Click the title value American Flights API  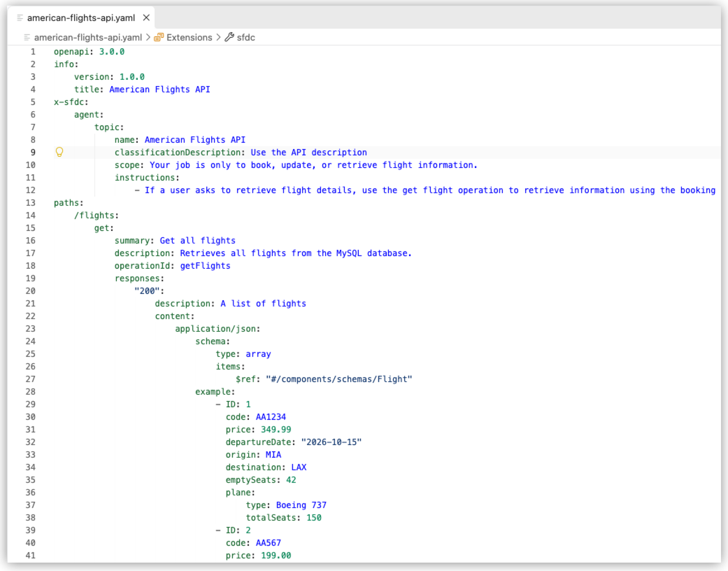[160, 90]
